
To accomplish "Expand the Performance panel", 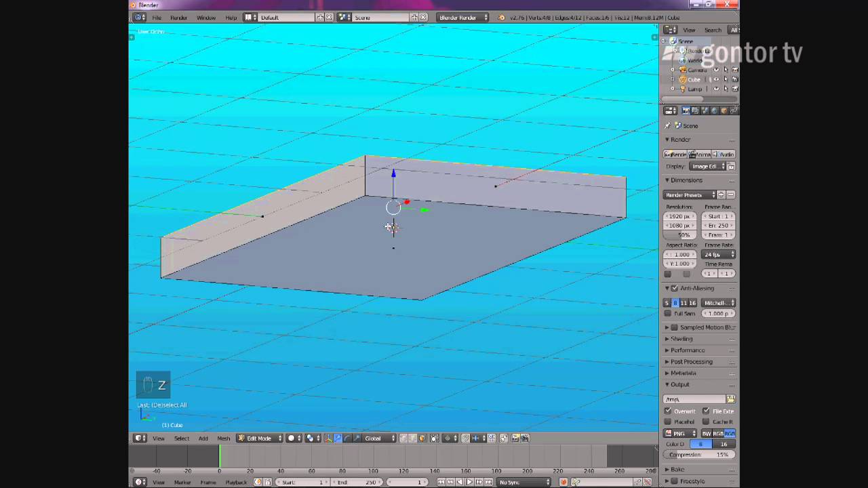I will tap(688, 350).
